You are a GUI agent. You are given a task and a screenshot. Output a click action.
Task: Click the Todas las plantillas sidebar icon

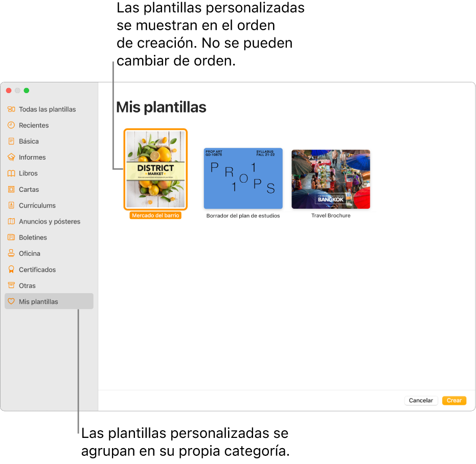pos(11,109)
